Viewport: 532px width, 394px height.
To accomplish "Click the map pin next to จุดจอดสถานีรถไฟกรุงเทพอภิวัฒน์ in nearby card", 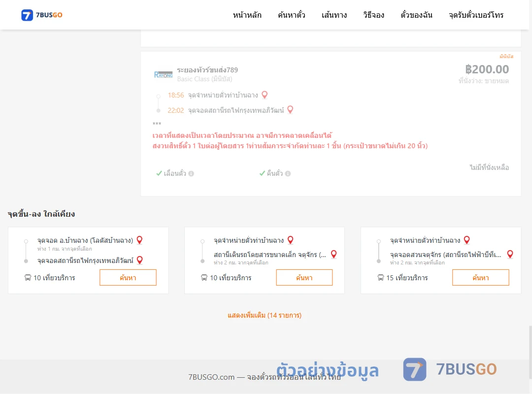I will [139, 261].
